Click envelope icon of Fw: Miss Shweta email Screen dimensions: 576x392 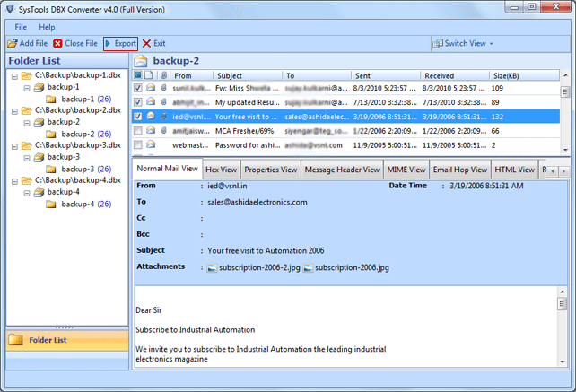(x=151, y=87)
